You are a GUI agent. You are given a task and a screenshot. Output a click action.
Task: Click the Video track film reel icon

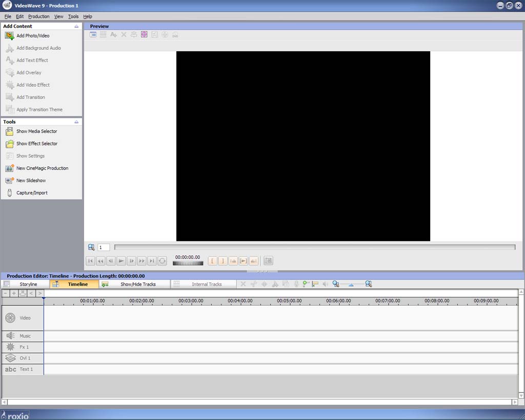point(10,318)
